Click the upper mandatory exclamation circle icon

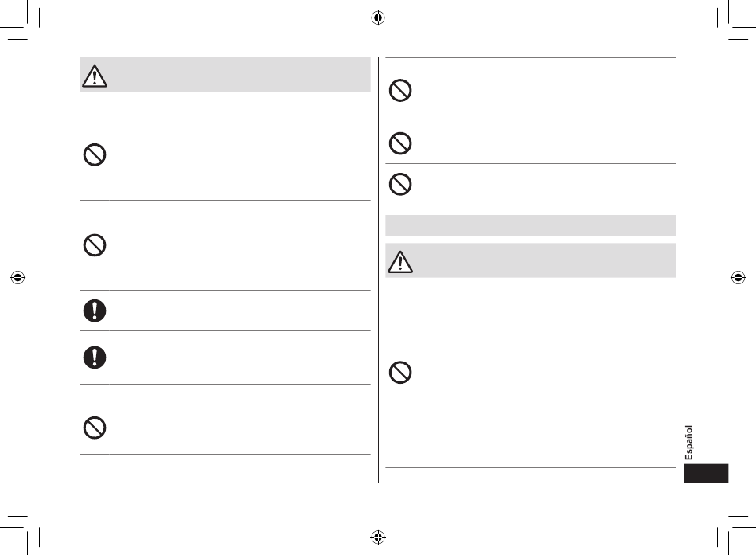[95, 311]
